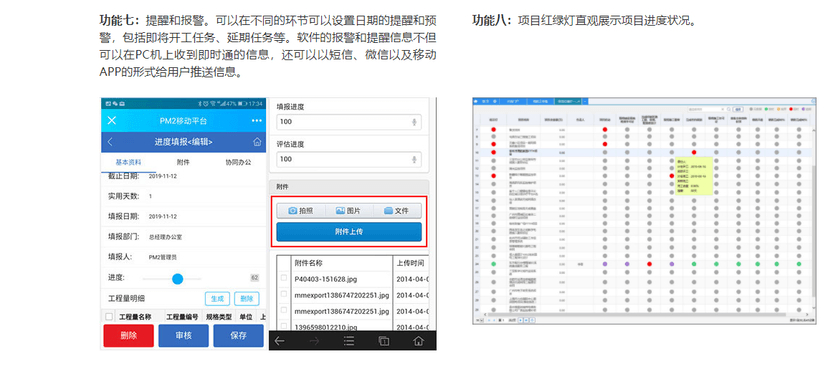Click the small outlined 删除 button beside 生成
Screen dimensions: 828x379
247,298
